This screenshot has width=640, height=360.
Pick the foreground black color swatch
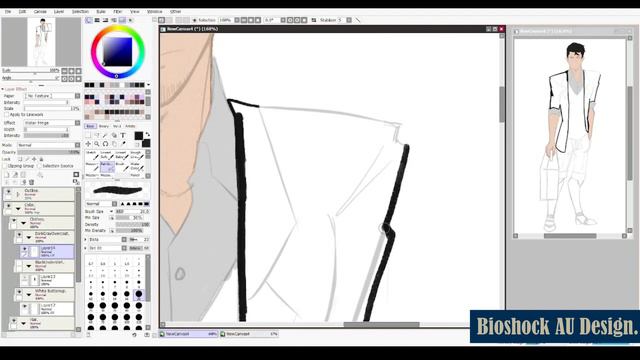[x=139, y=136]
